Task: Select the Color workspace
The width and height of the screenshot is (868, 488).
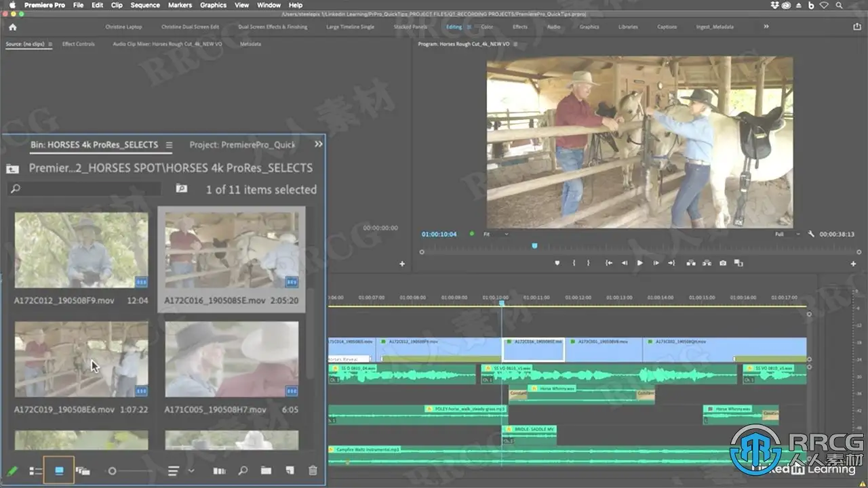Action: click(x=487, y=27)
